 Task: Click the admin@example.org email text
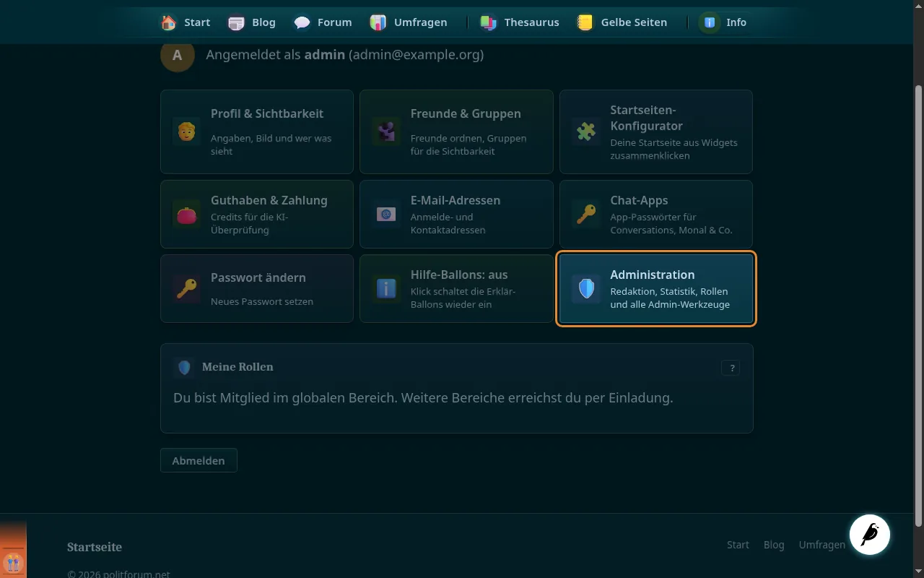[417, 54]
